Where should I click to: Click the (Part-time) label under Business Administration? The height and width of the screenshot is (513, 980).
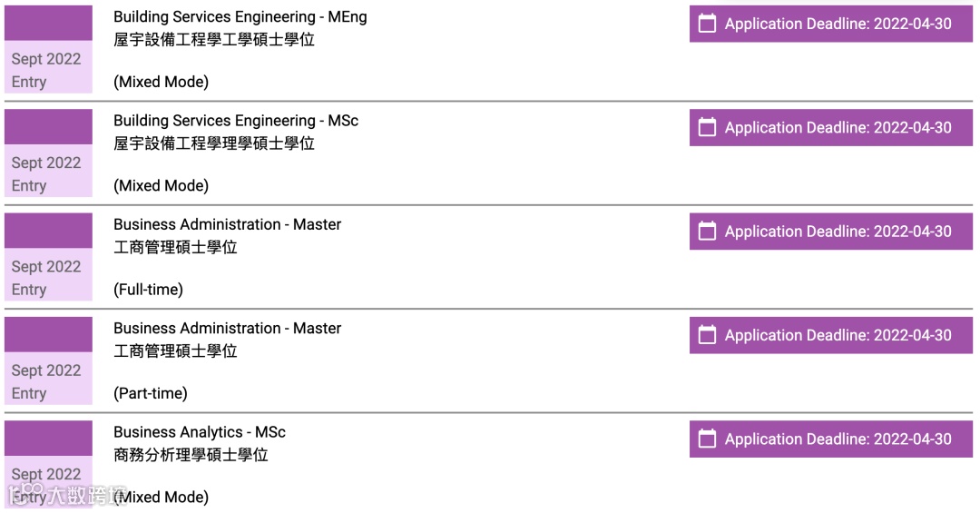click(x=150, y=393)
